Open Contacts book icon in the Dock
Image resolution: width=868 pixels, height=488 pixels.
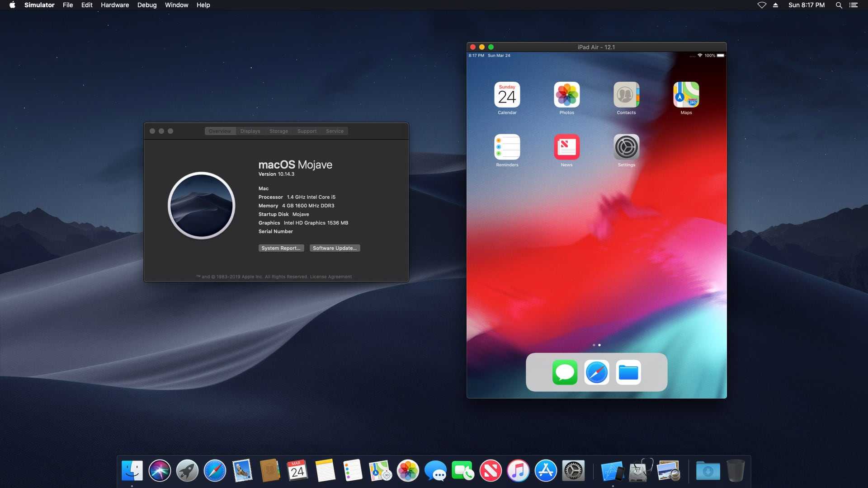pyautogui.click(x=270, y=471)
